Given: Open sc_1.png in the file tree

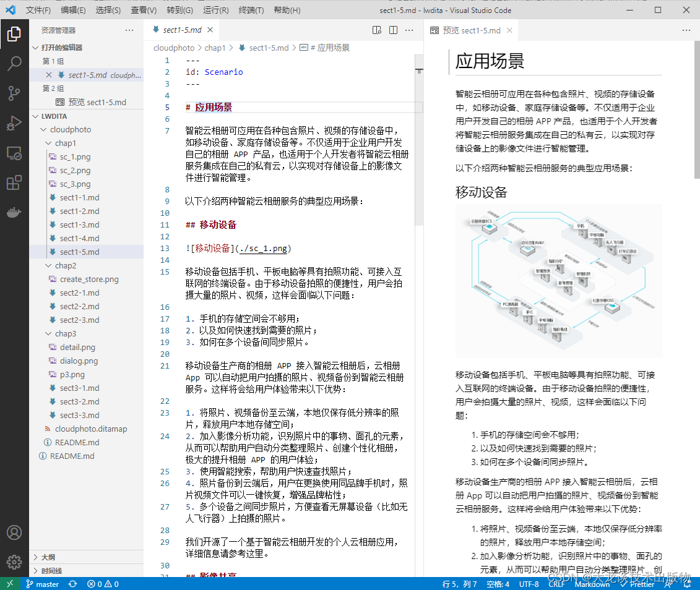Looking at the screenshot, I should [75, 156].
